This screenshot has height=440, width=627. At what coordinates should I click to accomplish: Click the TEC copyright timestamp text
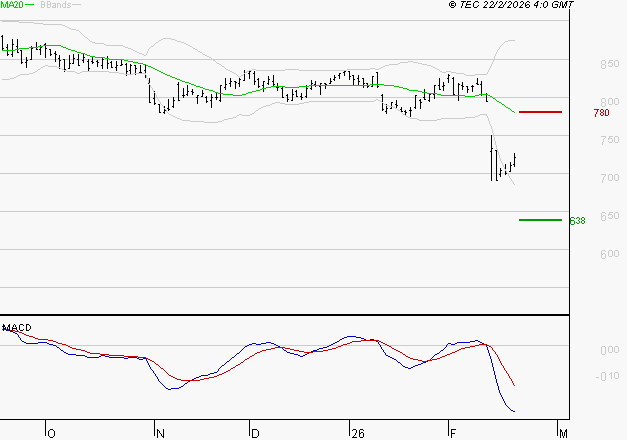pos(511,5)
